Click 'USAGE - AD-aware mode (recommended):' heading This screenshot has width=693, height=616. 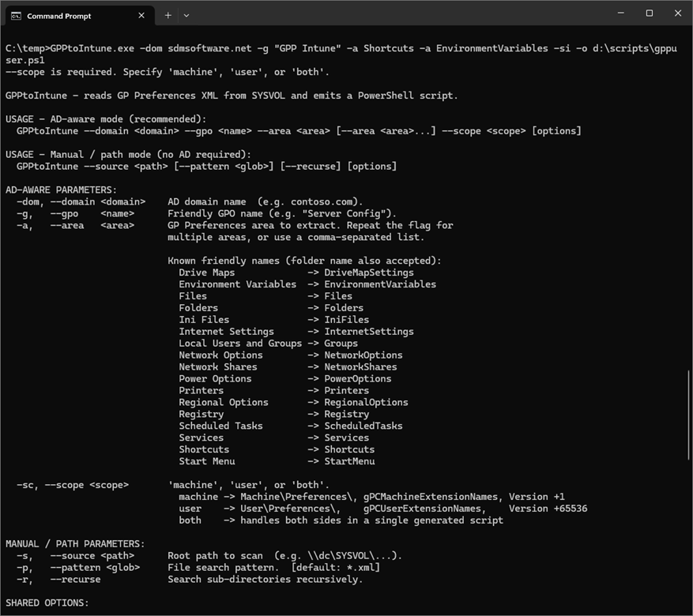click(106, 119)
